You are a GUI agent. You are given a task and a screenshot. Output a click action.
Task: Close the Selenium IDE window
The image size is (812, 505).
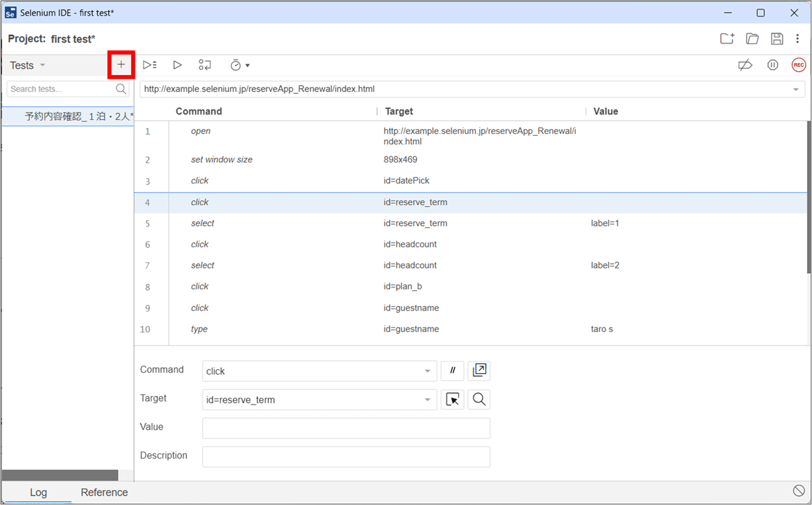click(794, 12)
